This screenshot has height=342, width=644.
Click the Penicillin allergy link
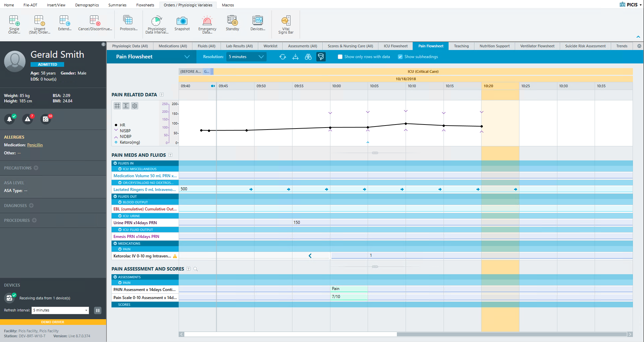click(35, 145)
